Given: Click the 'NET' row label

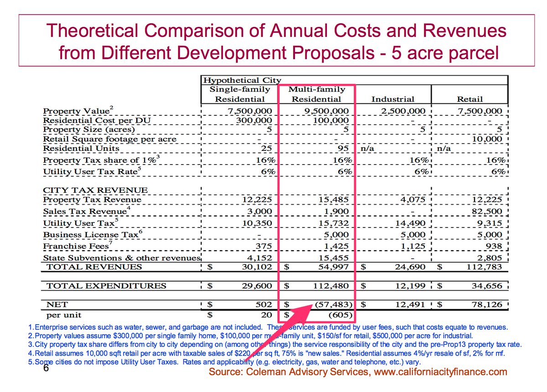Looking at the screenshot, I should click(57, 304).
